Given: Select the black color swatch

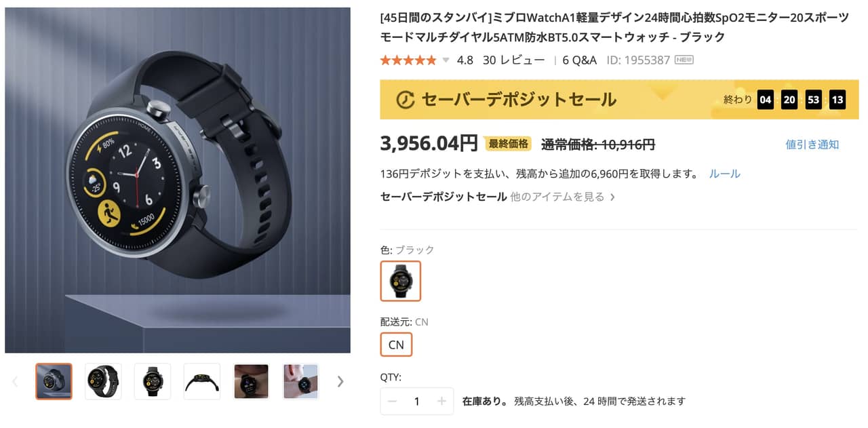Looking at the screenshot, I should [401, 281].
